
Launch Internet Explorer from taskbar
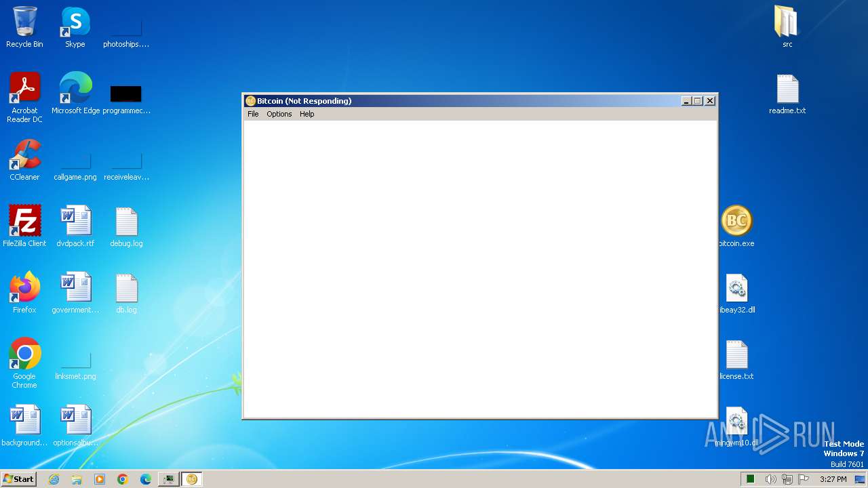54,479
